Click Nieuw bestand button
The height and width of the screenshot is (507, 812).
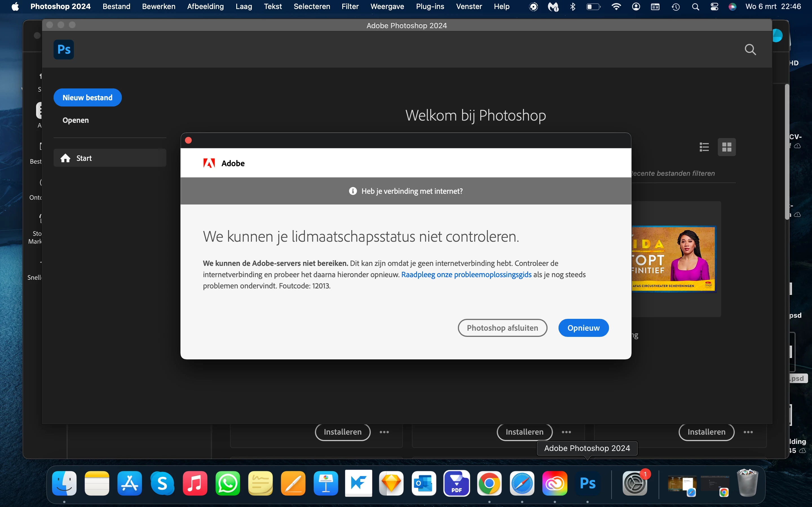click(87, 97)
